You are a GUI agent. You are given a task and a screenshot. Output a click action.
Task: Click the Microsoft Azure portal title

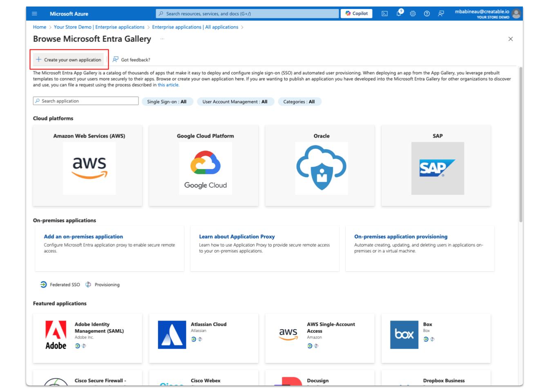[x=69, y=14]
